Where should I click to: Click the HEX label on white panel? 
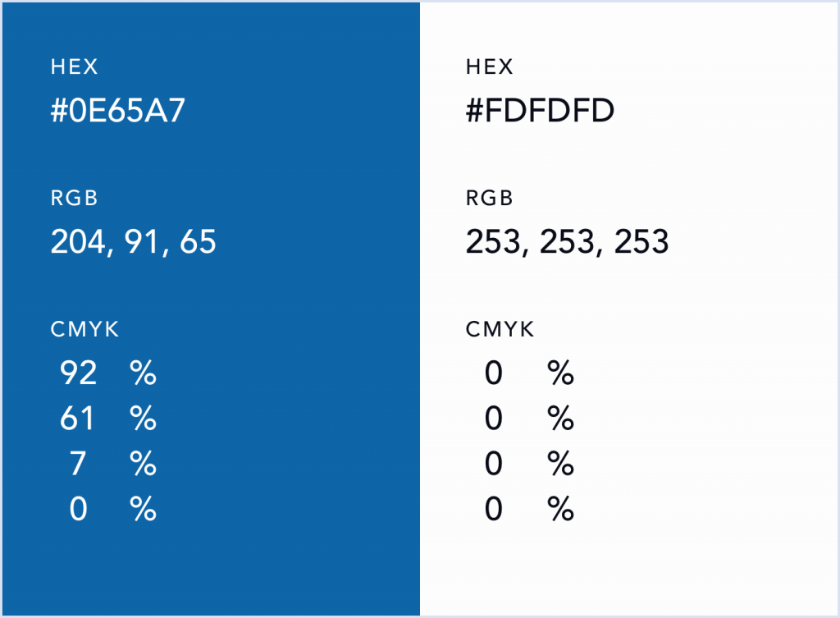pos(489,67)
